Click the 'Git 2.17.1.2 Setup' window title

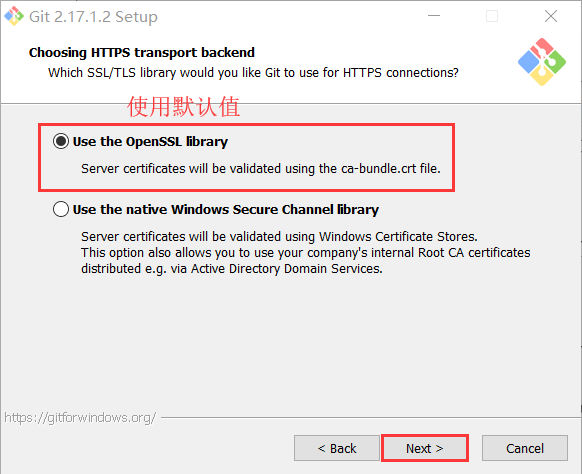pos(93,17)
